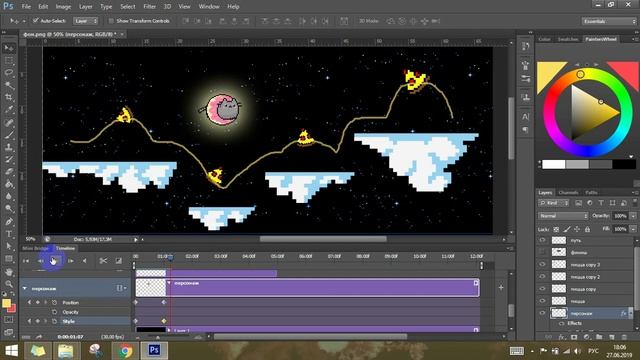
Task: Click the yellow Style keyframe diamond
Action: pos(164,321)
